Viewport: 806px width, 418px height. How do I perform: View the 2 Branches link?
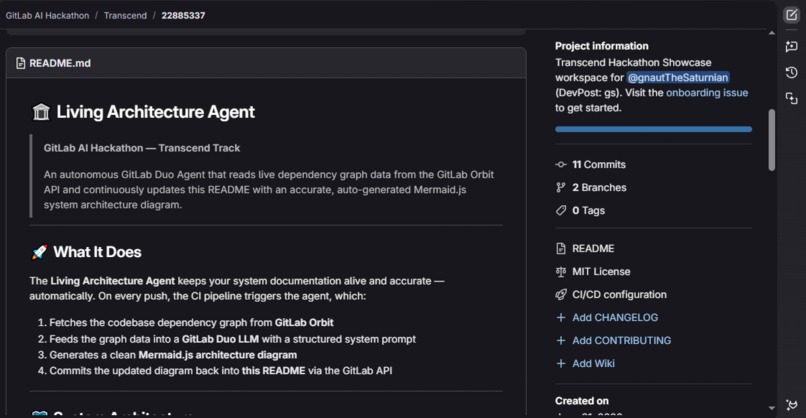[599, 188]
